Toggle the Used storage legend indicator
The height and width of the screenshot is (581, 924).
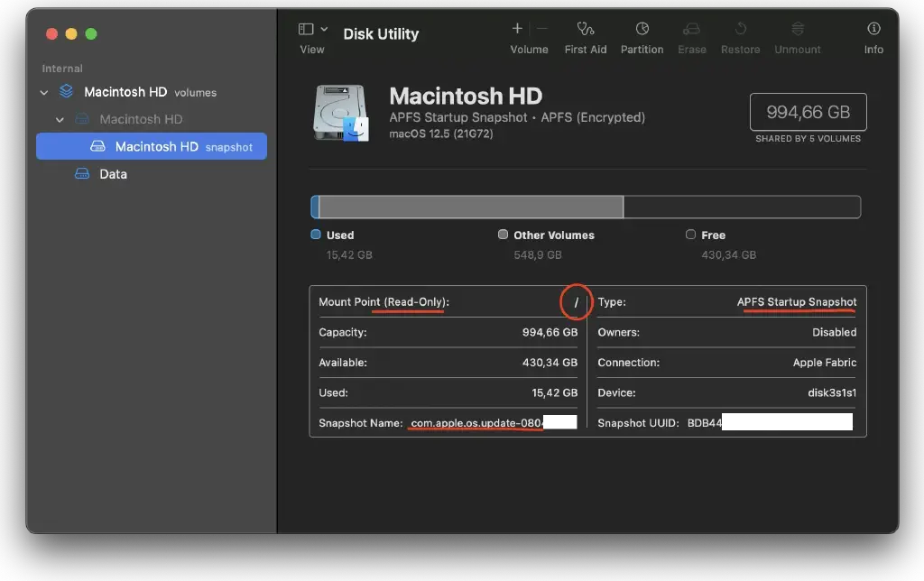click(x=316, y=235)
